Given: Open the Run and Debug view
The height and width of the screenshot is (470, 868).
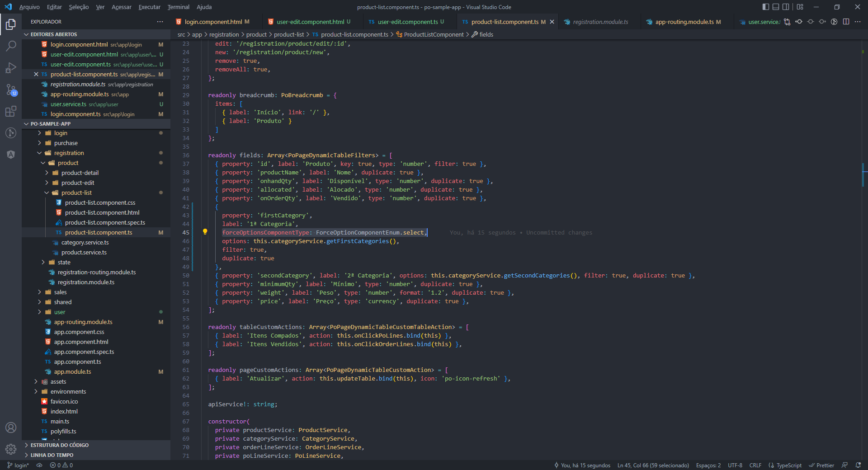Looking at the screenshot, I should [11, 68].
